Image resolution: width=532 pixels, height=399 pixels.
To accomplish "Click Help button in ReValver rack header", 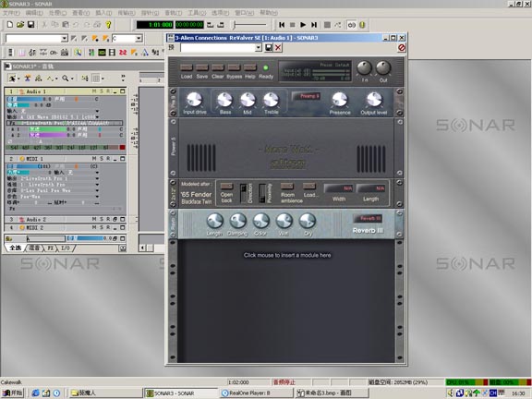I will click(x=250, y=67).
